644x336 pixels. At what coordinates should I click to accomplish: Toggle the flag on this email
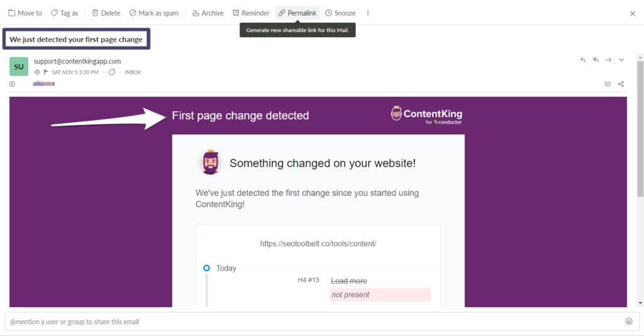coord(45,72)
